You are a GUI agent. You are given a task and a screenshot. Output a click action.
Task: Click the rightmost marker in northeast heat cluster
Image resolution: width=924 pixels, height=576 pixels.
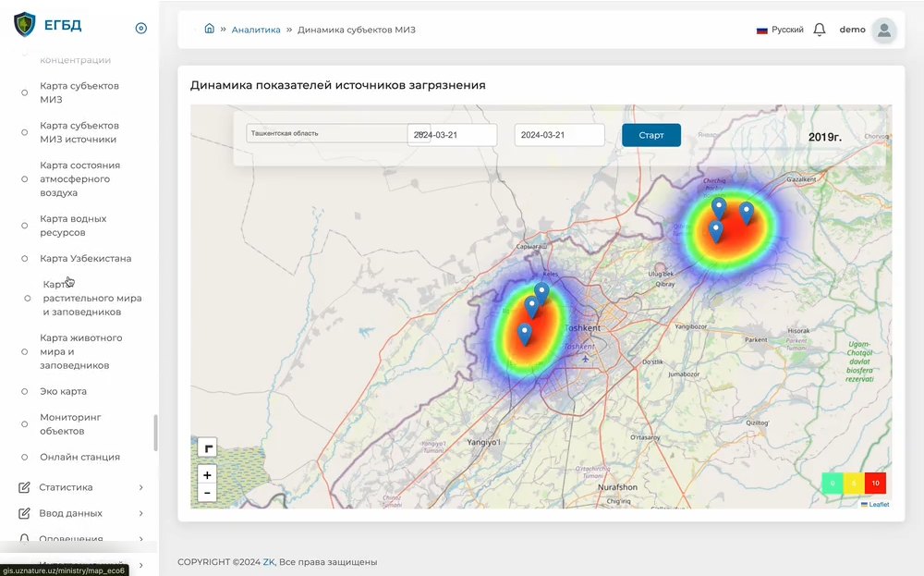click(746, 214)
